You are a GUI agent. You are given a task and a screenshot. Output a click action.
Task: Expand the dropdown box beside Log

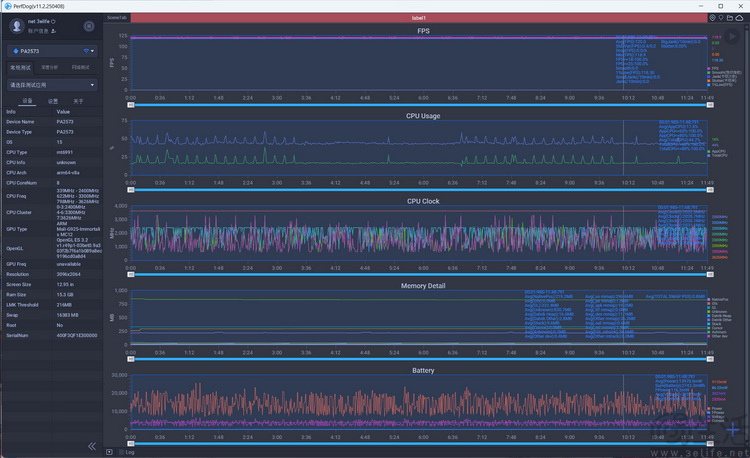pyautogui.click(x=109, y=452)
